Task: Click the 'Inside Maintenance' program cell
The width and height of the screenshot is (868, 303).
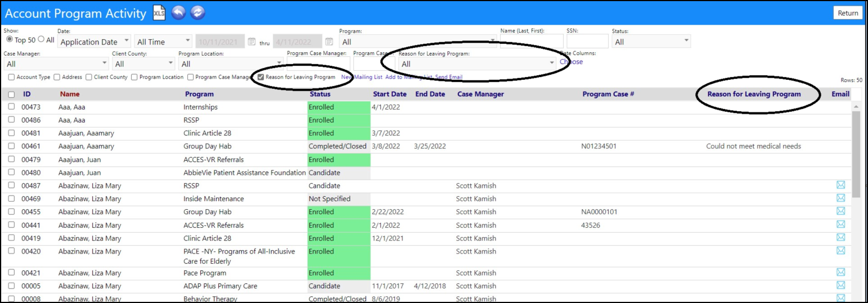Action: [214, 198]
